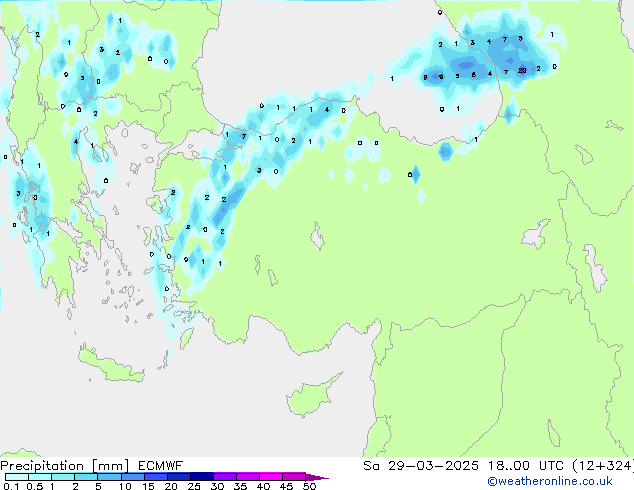Click the 'ECMWF' model label
This screenshot has height=490, width=634.
(160, 466)
